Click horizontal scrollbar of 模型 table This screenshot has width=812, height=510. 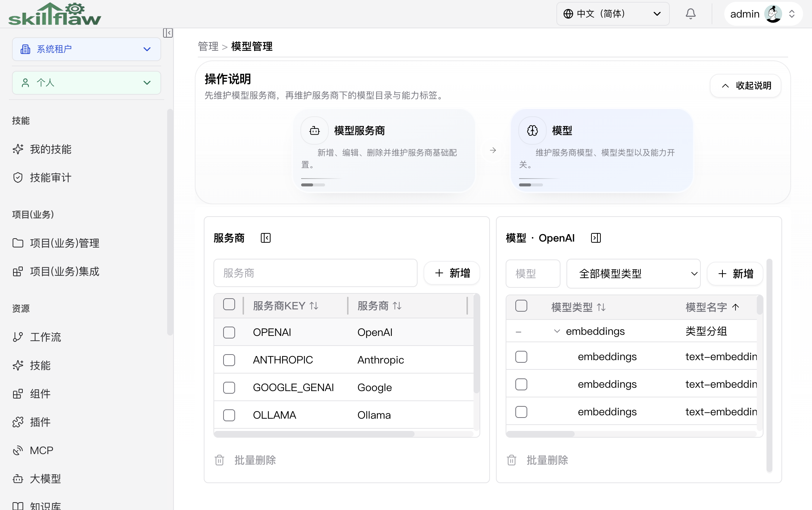pyautogui.click(x=540, y=434)
